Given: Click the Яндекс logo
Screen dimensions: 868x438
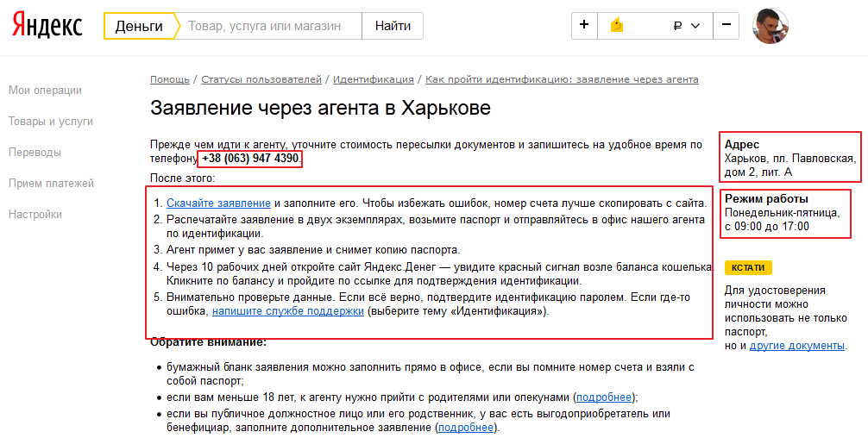Looking at the screenshot, I should [x=47, y=26].
